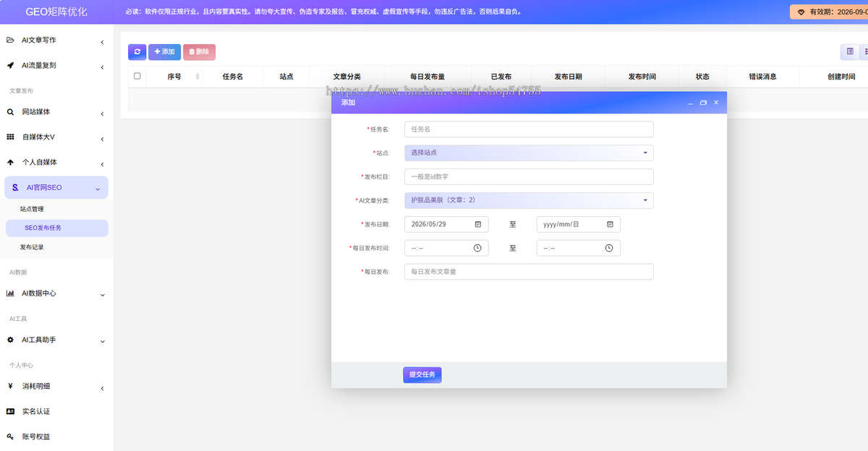
Task: Collapse the AI官网SEO menu chevron
Action: point(98,189)
